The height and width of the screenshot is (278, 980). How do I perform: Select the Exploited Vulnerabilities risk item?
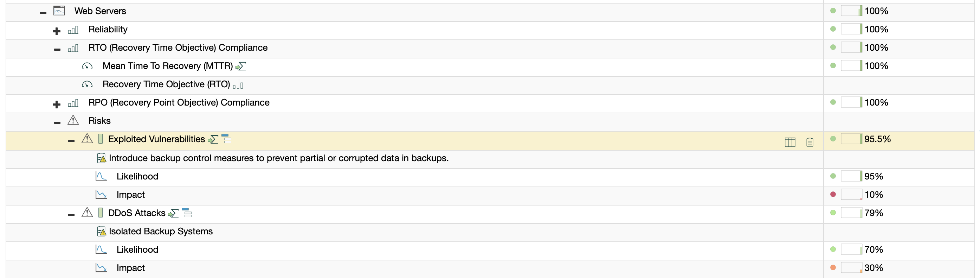pyautogui.click(x=156, y=139)
